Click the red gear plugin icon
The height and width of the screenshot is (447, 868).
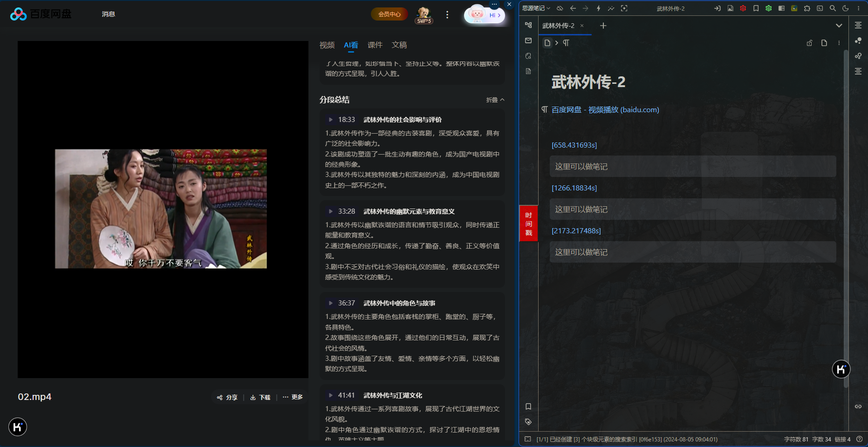[x=743, y=8]
